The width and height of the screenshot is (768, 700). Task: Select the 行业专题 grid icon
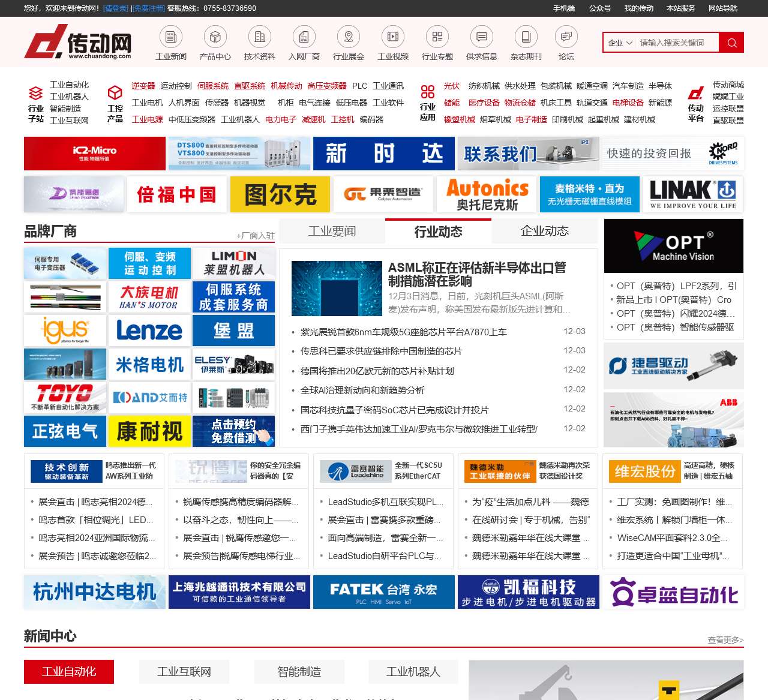[x=437, y=37]
